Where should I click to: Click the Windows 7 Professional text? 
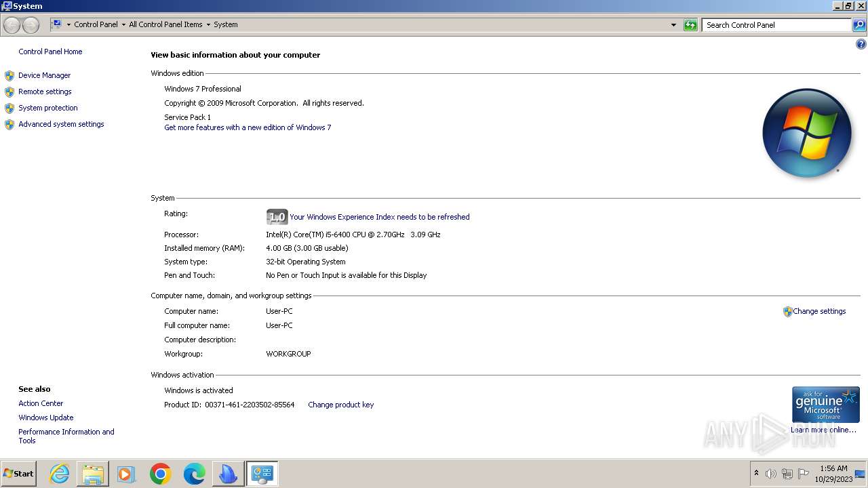203,89
